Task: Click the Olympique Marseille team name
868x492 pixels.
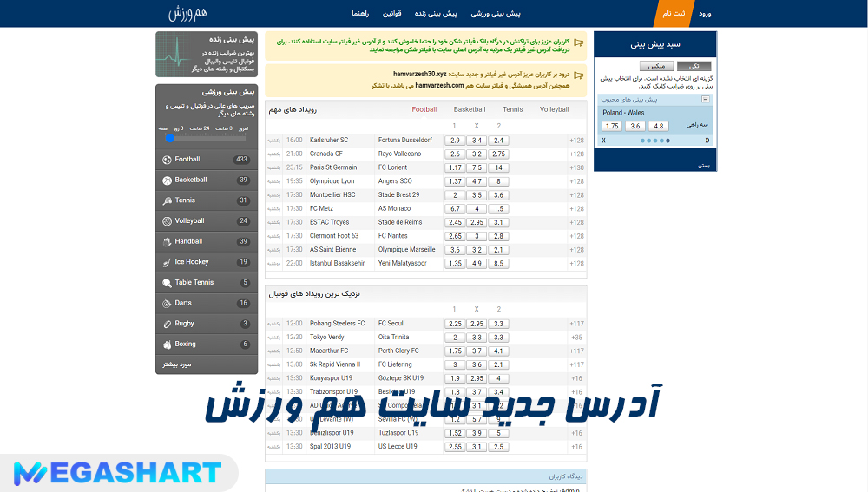Action: [x=407, y=250]
